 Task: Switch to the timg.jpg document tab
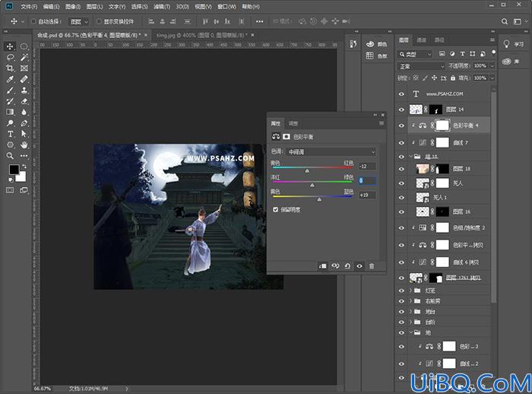pos(201,35)
